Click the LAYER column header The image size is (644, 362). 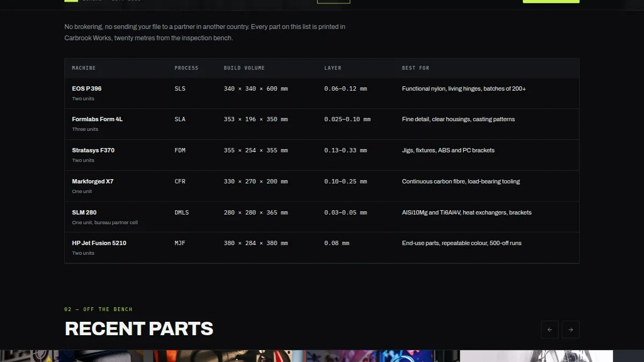[x=333, y=68]
